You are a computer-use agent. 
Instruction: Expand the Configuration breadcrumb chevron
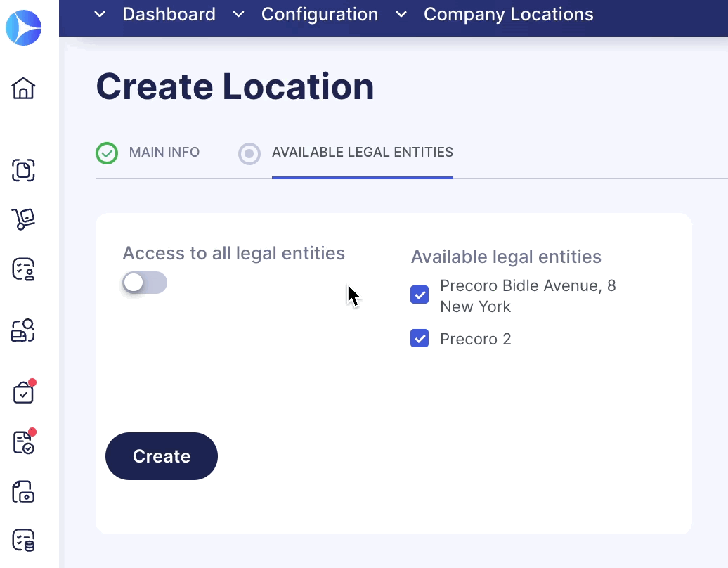[x=238, y=14]
